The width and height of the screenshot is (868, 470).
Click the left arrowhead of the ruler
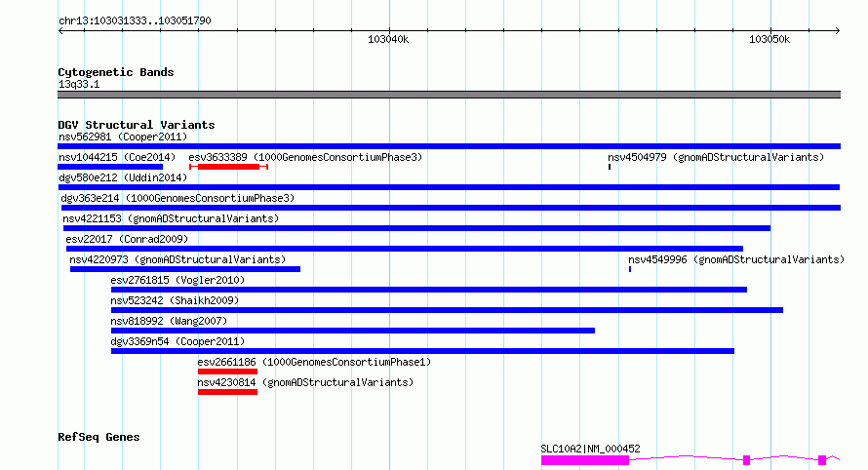(60, 31)
